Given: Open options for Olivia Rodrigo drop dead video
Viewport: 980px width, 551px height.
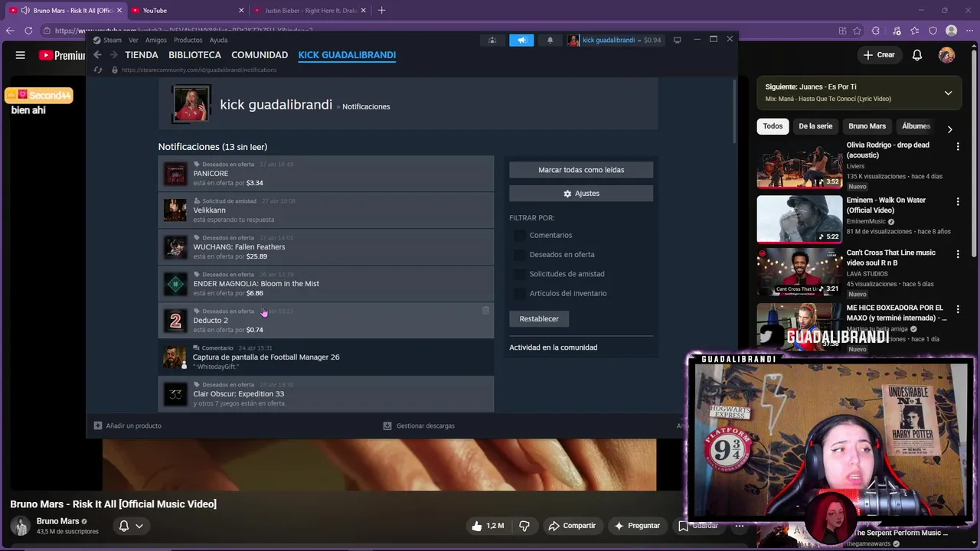Looking at the screenshot, I should [958, 146].
